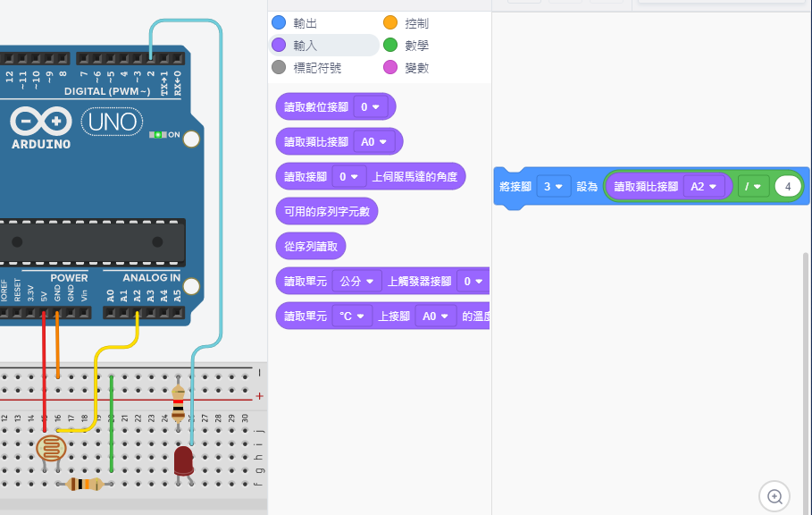Open the division operator dropdown
Image resolution: width=812 pixels, height=515 pixels.
click(x=752, y=187)
